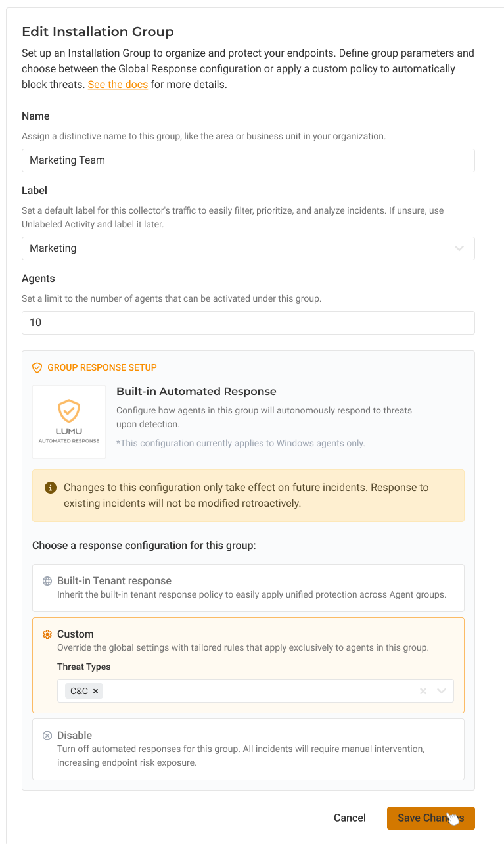Open the See the docs link
The image size is (504, 844).
point(118,85)
